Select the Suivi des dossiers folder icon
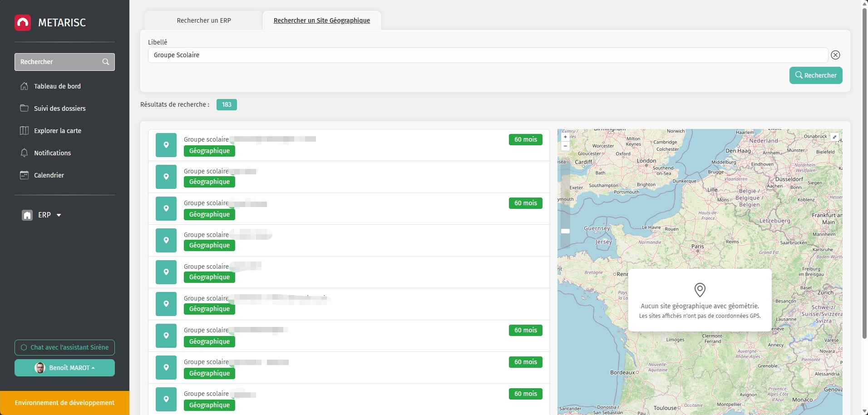The height and width of the screenshot is (415, 868). [x=25, y=108]
